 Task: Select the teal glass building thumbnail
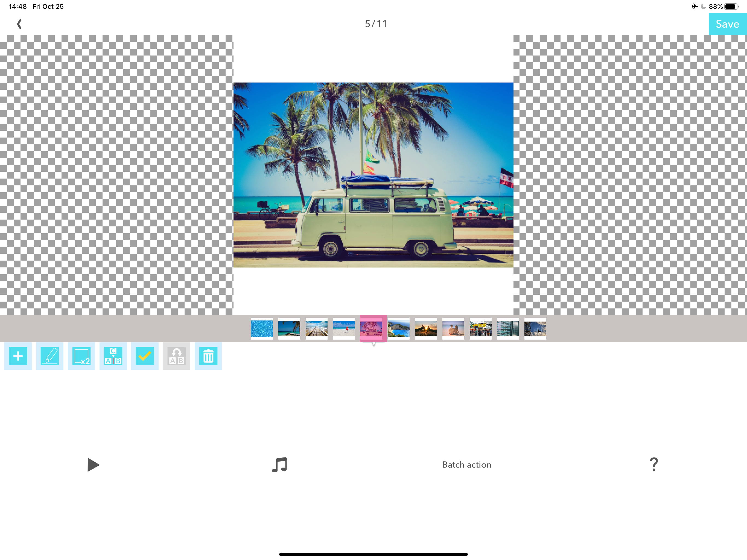tap(508, 329)
